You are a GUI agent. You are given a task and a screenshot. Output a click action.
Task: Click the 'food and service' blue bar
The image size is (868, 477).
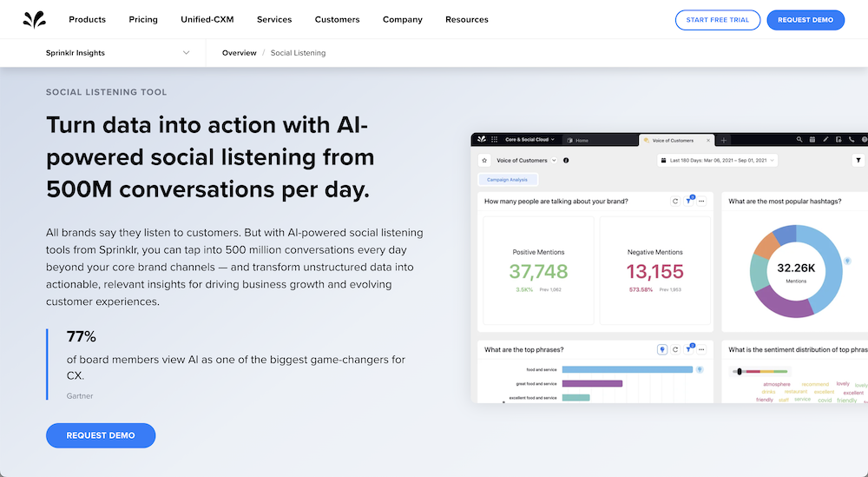[628, 369]
